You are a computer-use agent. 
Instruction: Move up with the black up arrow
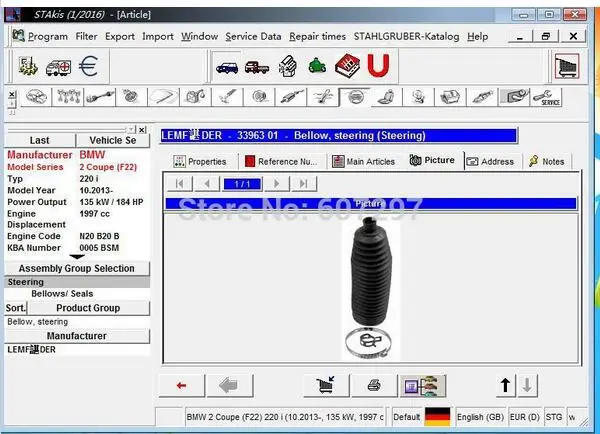point(505,385)
